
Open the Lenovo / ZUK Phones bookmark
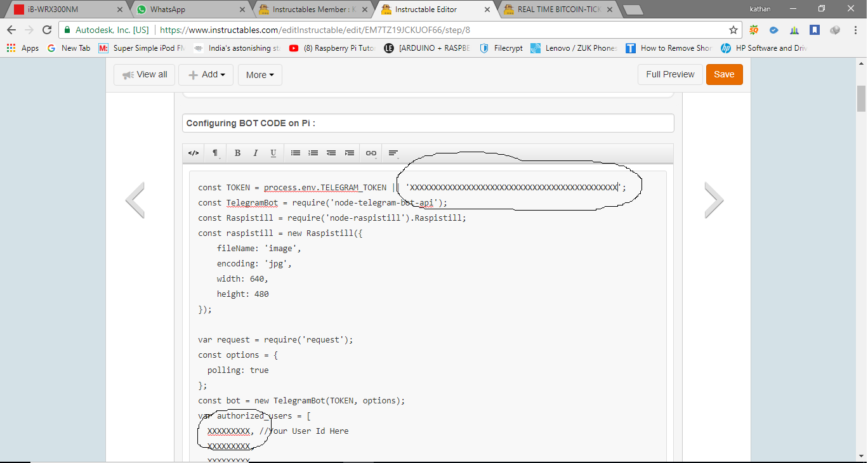pyautogui.click(x=574, y=48)
